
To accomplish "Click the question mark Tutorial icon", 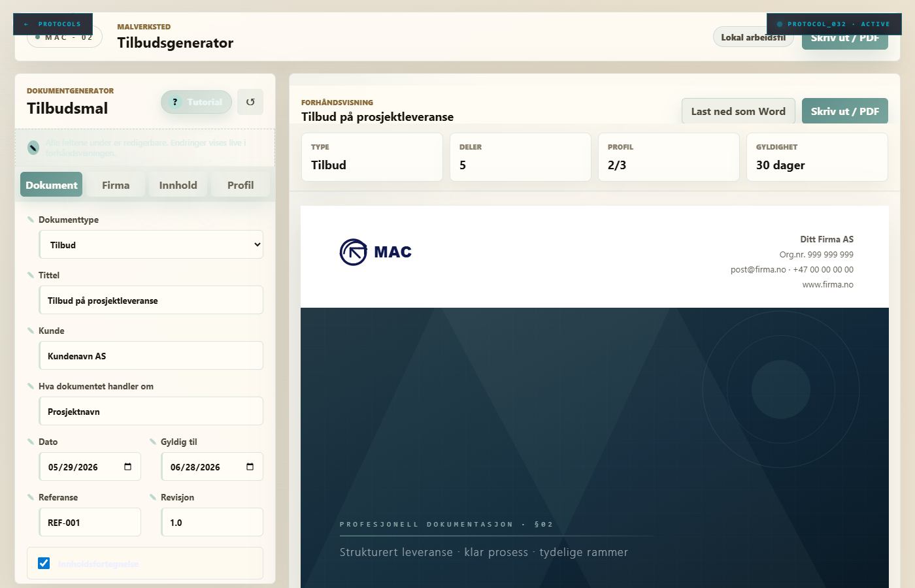I will [x=175, y=102].
